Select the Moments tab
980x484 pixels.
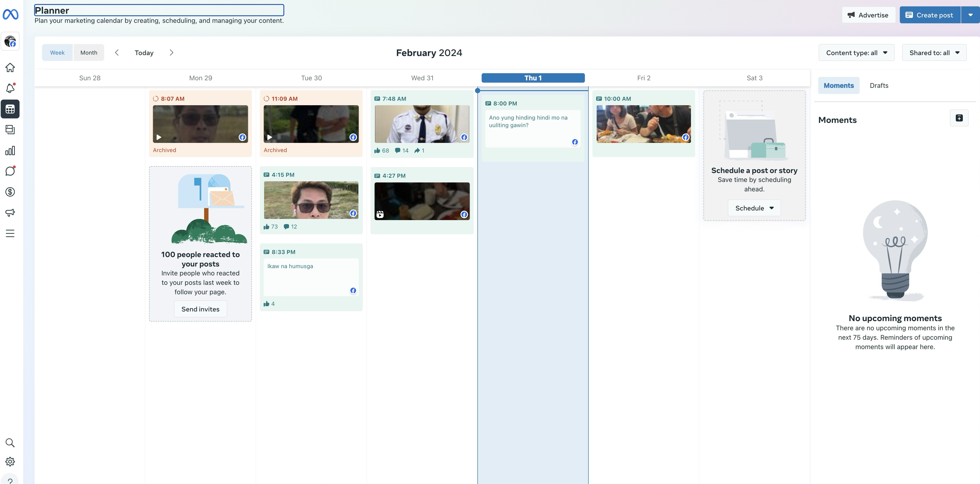tap(838, 86)
